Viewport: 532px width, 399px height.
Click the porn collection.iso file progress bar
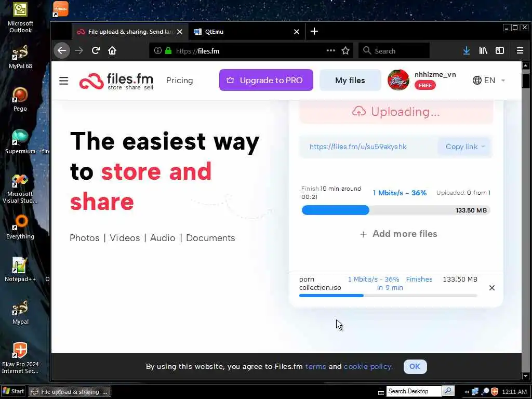388,296
